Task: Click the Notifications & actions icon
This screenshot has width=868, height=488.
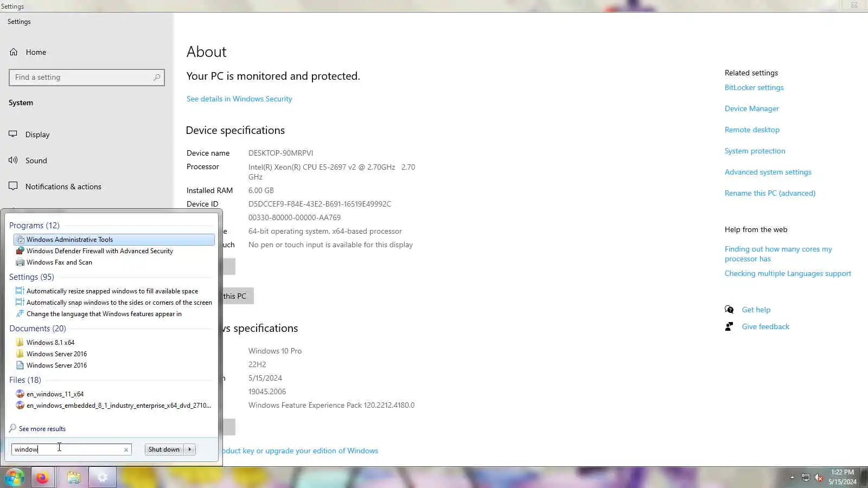Action: [x=13, y=186]
